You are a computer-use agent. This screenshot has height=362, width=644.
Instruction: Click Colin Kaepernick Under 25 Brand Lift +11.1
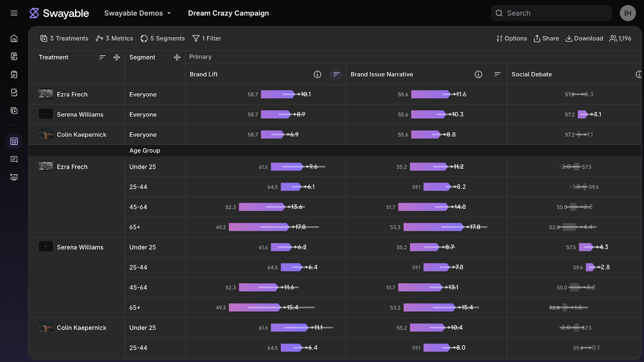tap(316, 328)
